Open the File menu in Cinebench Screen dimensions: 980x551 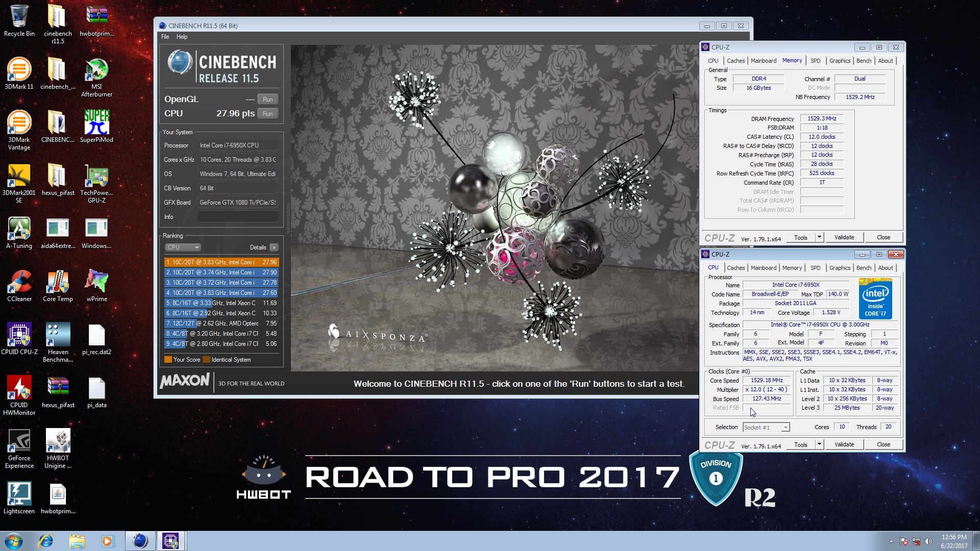point(165,37)
